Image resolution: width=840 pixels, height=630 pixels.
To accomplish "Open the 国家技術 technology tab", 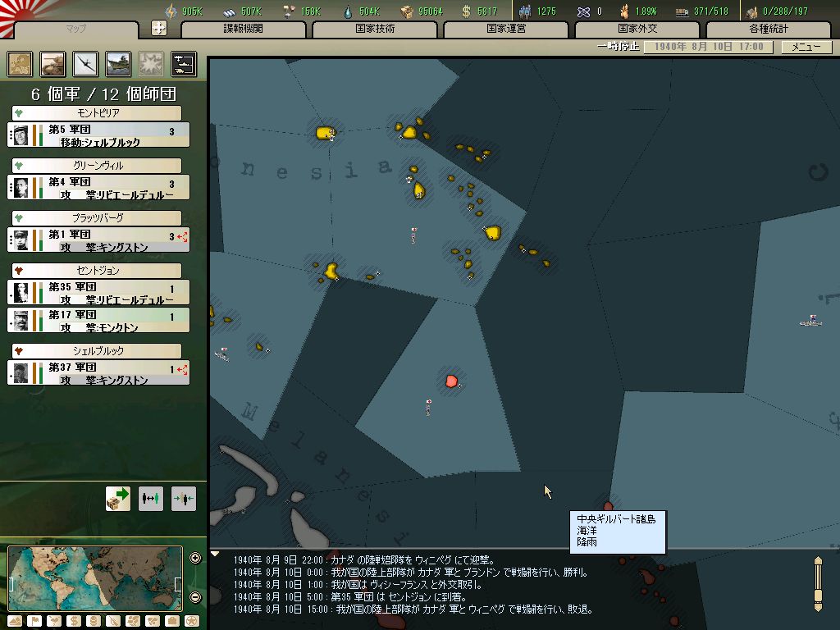I will coord(375,29).
